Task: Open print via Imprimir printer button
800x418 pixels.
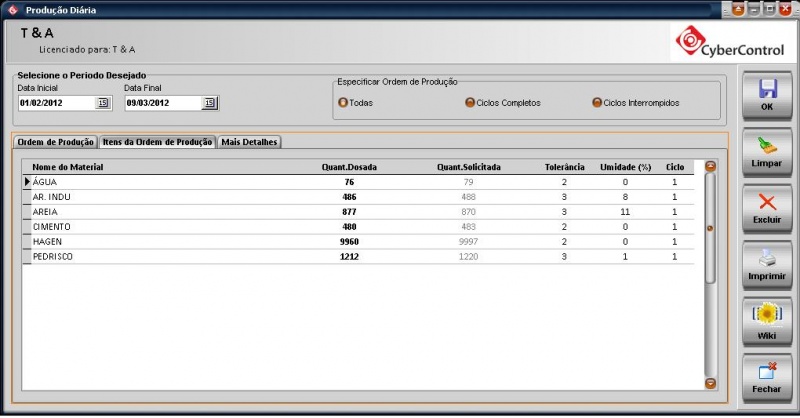Action: pos(767,263)
